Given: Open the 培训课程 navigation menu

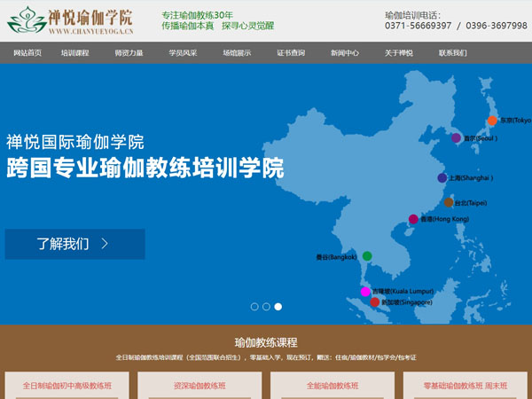Looking at the screenshot, I should coord(75,53).
